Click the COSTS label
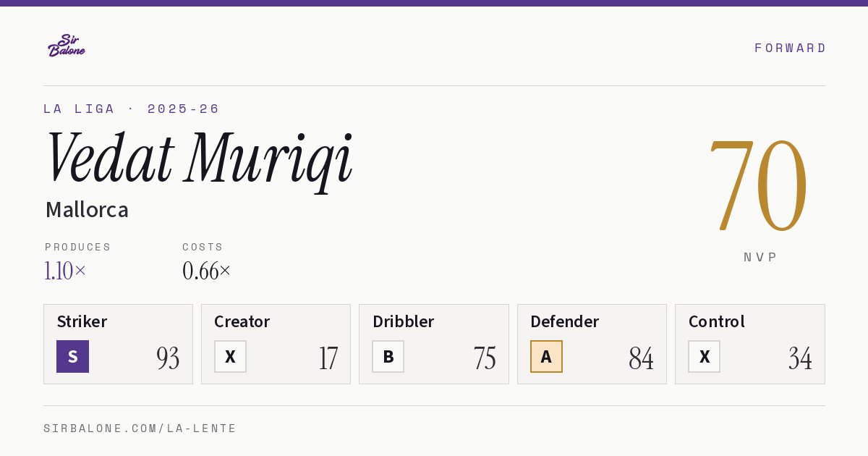Screen dimensions: 868x456 (203, 247)
